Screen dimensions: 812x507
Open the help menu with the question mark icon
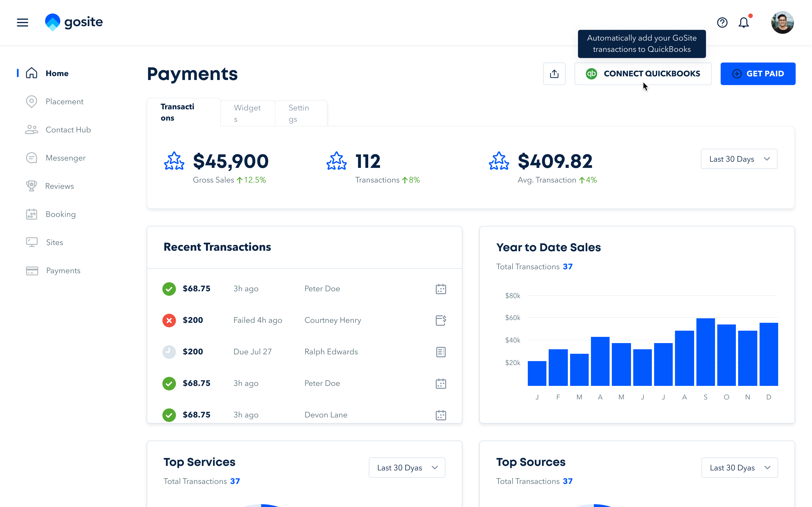[x=722, y=23]
